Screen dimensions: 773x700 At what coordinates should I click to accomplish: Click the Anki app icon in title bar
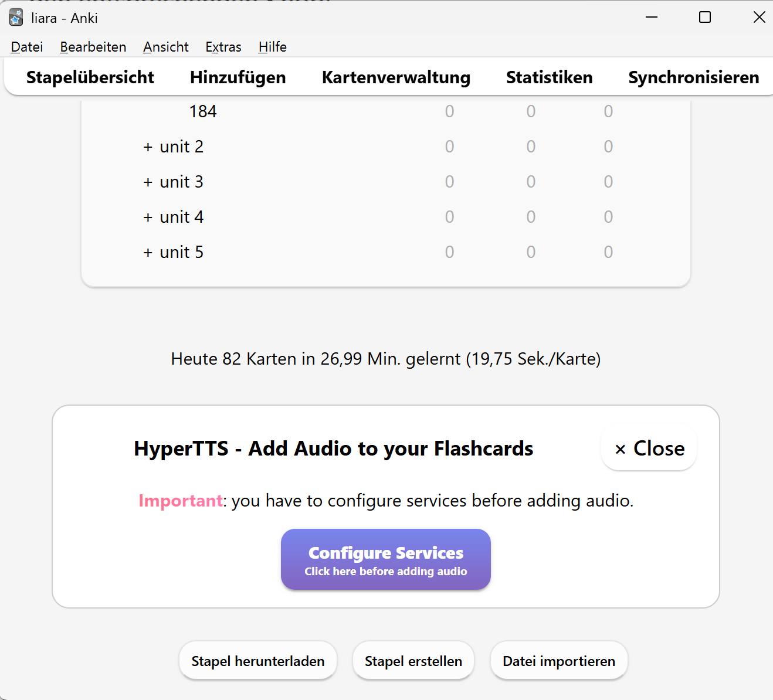point(16,18)
